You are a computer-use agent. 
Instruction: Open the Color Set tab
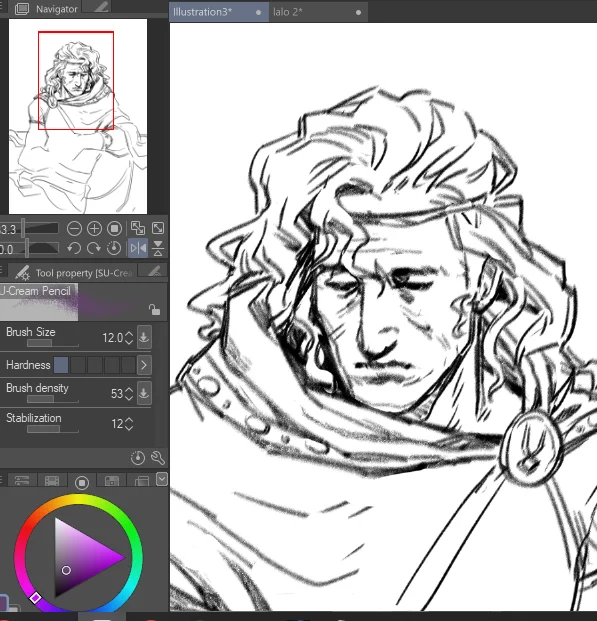coord(52,480)
